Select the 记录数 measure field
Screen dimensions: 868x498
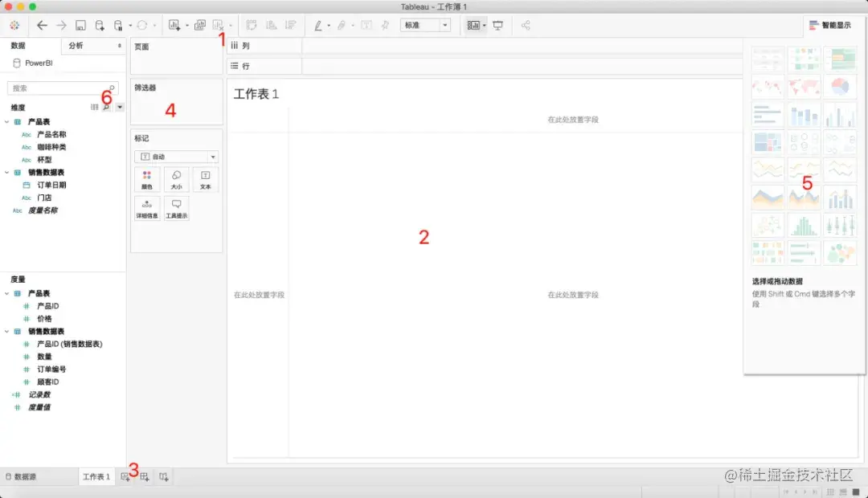pos(39,394)
